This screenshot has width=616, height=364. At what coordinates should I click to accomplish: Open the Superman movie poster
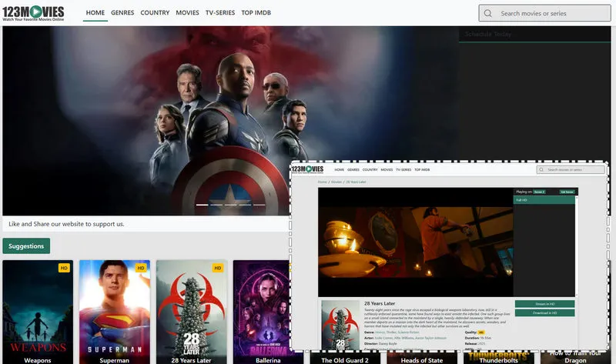click(115, 312)
